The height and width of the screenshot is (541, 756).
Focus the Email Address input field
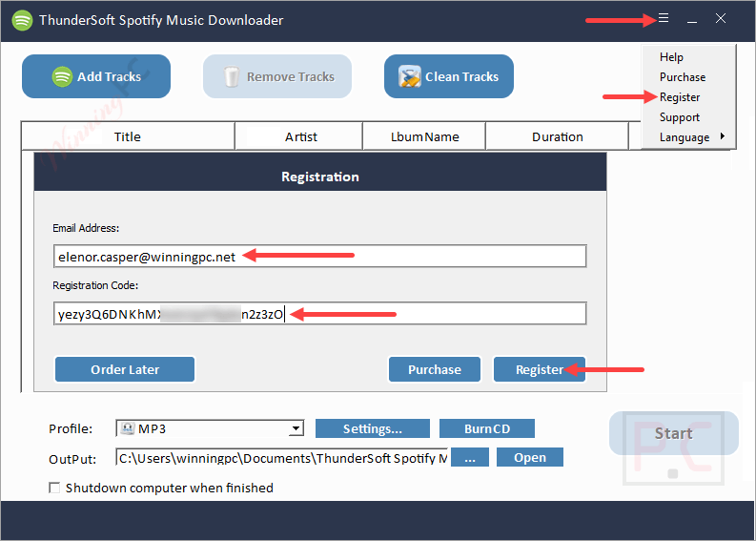pyautogui.click(x=320, y=257)
